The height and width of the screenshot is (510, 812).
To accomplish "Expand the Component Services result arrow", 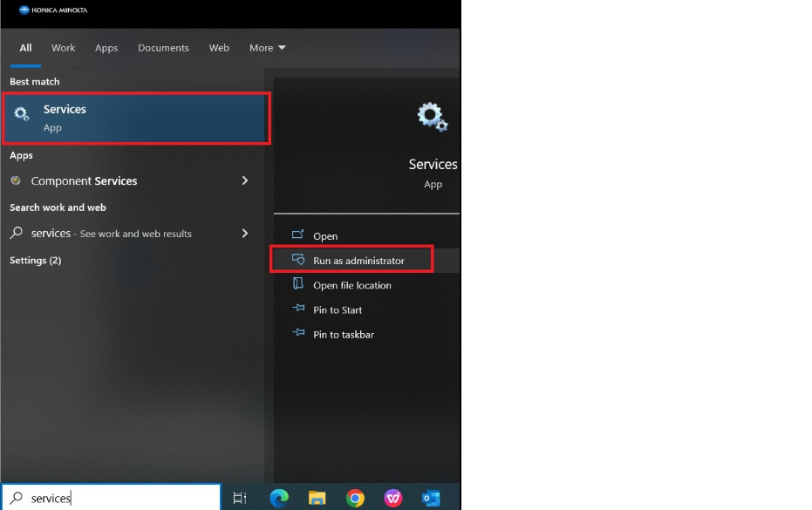I will point(245,180).
